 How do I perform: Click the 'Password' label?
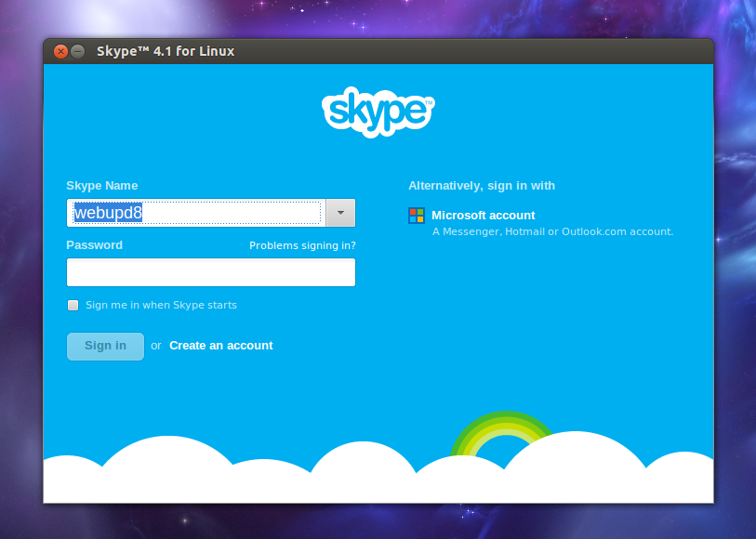click(94, 245)
